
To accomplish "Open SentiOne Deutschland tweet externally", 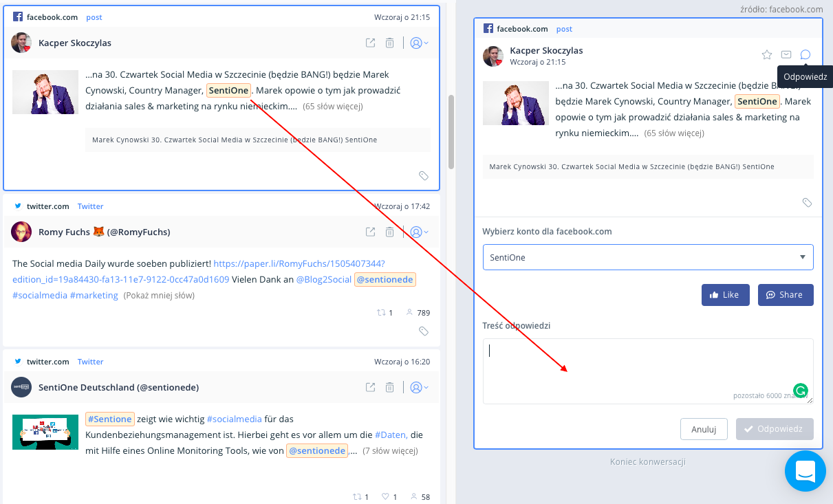I will 370,387.
